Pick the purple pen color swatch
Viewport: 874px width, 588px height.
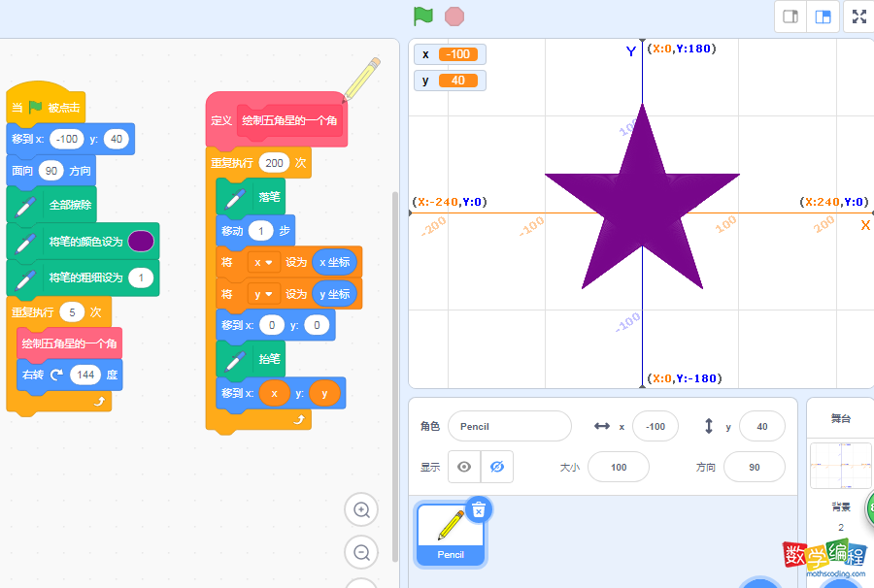[141, 241]
